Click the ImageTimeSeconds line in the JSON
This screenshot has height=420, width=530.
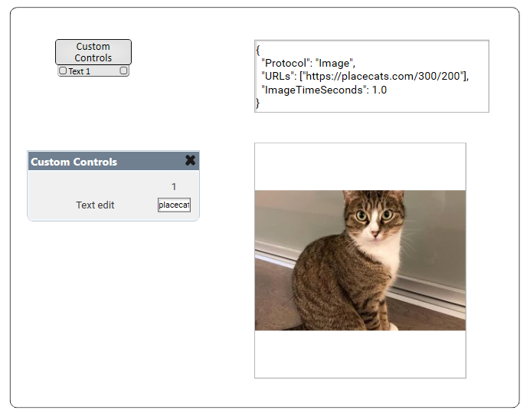tap(323, 90)
